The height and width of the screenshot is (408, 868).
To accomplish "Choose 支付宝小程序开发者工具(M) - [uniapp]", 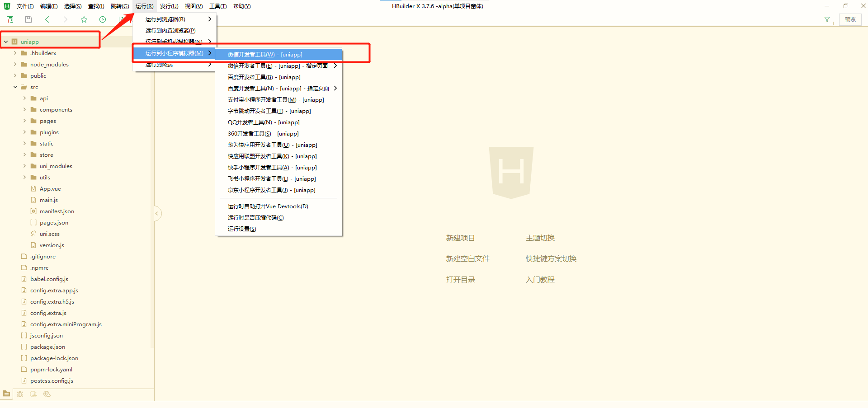I will pos(278,100).
